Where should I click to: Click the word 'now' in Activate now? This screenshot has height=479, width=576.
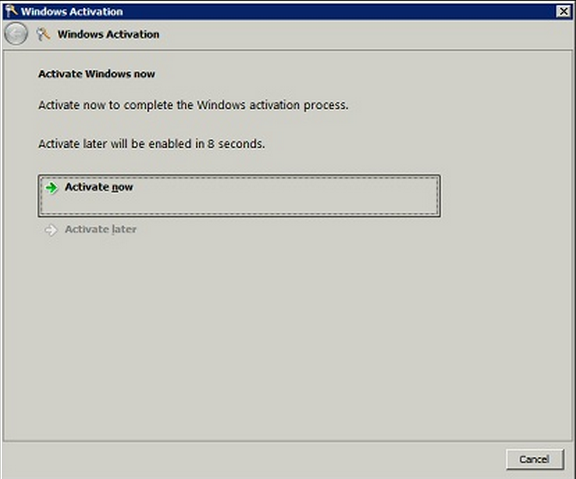(x=122, y=187)
